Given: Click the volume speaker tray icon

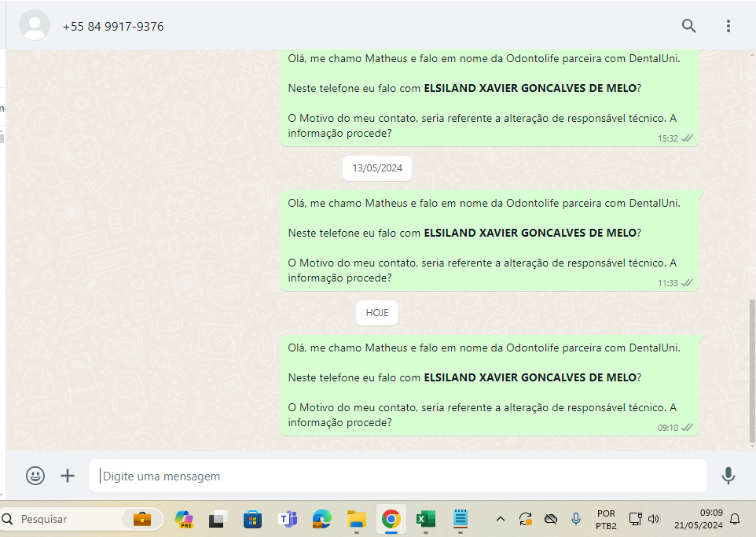Looking at the screenshot, I should click(x=653, y=519).
